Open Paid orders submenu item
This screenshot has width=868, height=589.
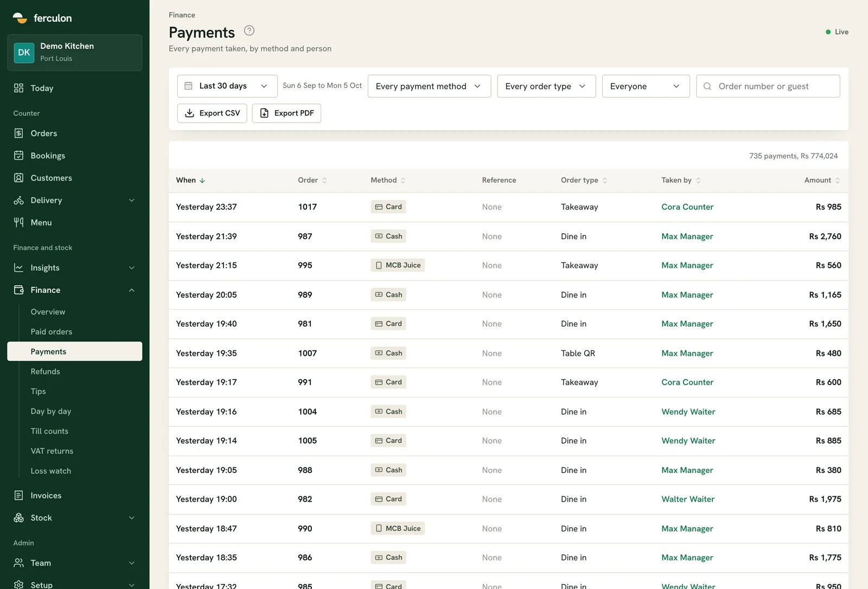(x=51, y=331)
